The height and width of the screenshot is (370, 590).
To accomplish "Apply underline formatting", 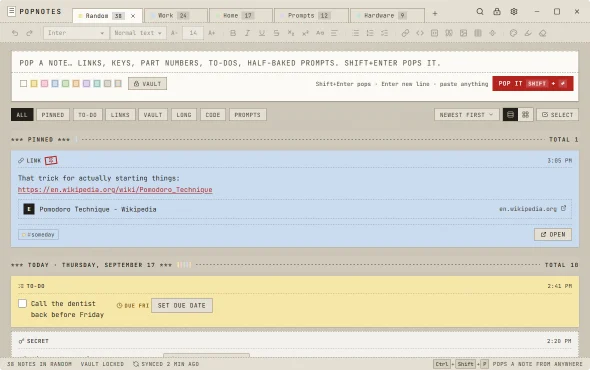I will coord(262,33).
